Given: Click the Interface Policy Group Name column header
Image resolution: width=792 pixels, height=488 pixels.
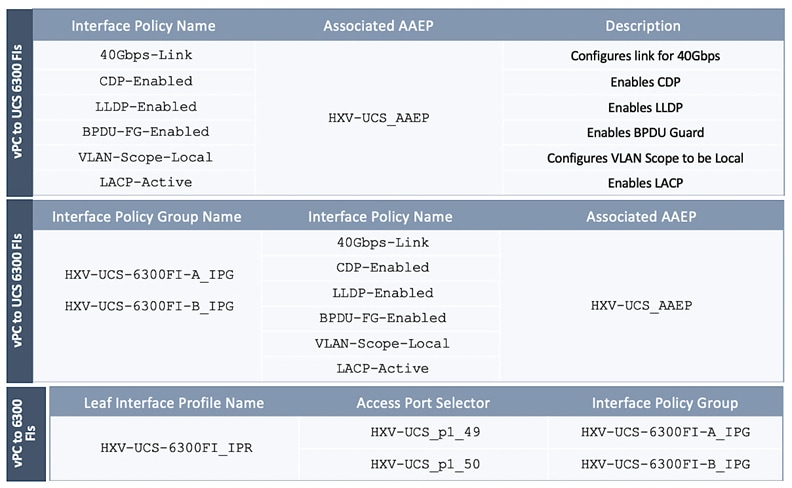Looking at the screenshot, I should 146,216.
